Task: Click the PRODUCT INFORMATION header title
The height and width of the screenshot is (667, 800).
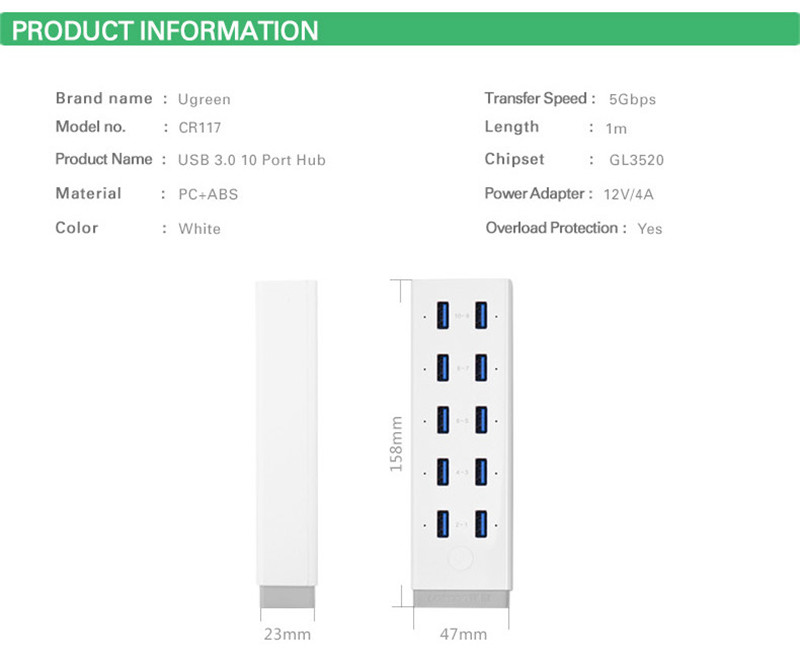Action: click(x=165, y=31)
